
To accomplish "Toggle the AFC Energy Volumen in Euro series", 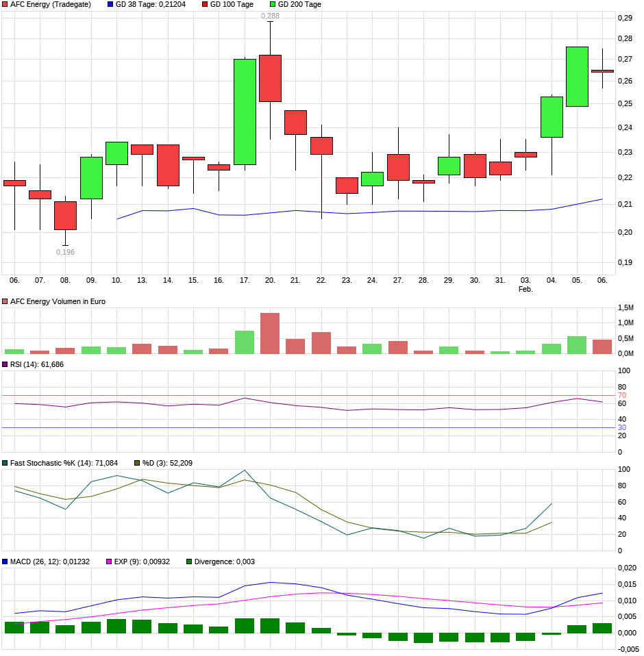I will pos(5,300).
